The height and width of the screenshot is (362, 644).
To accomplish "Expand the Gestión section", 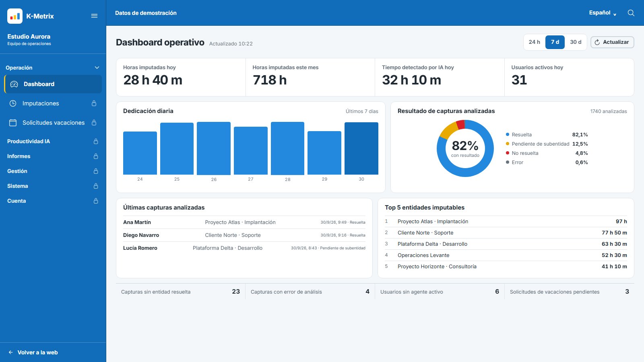I will (53, 171).
